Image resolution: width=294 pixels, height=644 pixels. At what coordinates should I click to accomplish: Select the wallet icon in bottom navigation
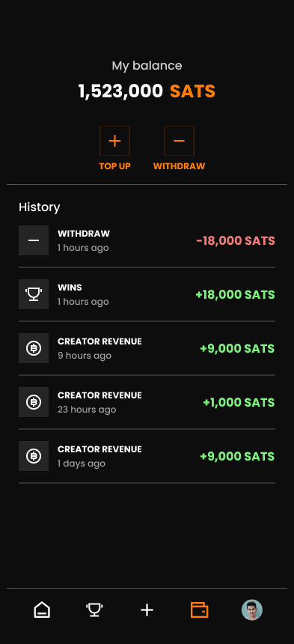pyautogui.click(x=199, y=610)
